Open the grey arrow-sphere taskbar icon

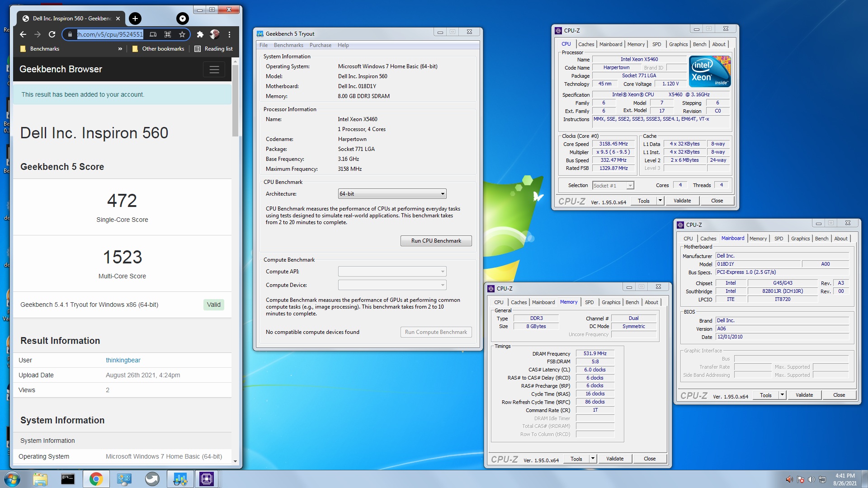pos(152,479)
